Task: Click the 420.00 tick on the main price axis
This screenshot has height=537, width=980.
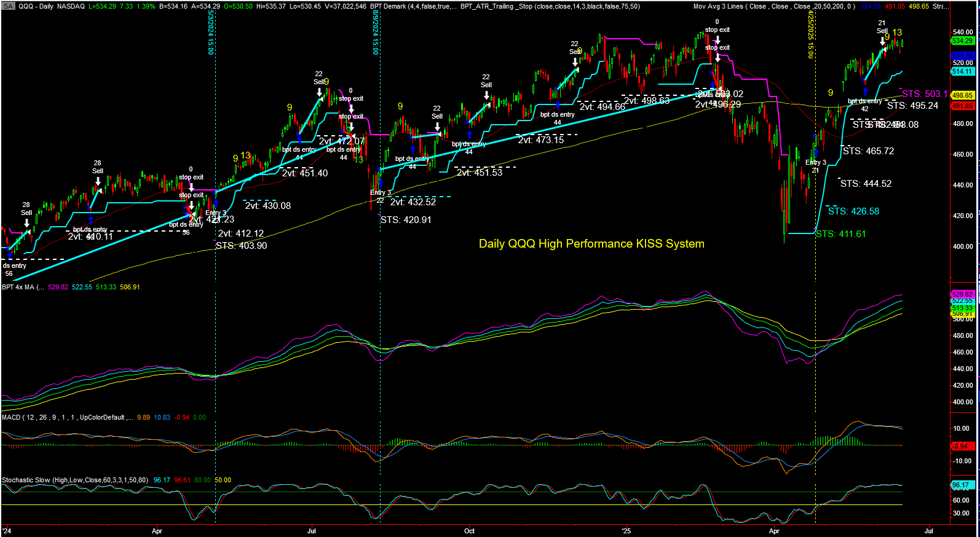Action: 963,216
